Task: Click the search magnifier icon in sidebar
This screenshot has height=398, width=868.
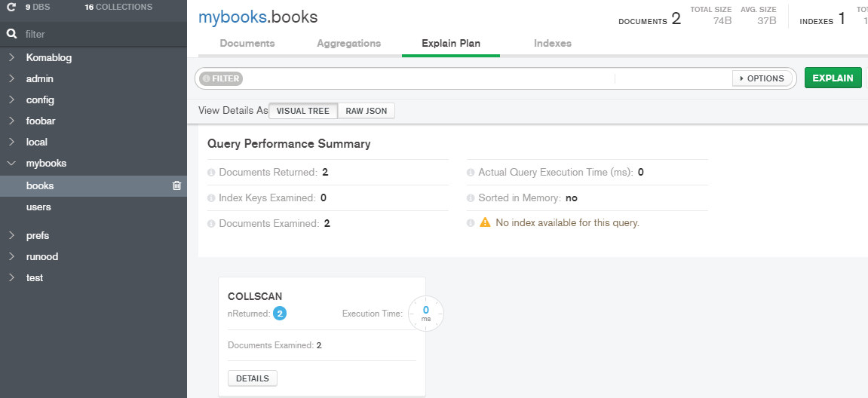Action: click(x=11, y=34)
